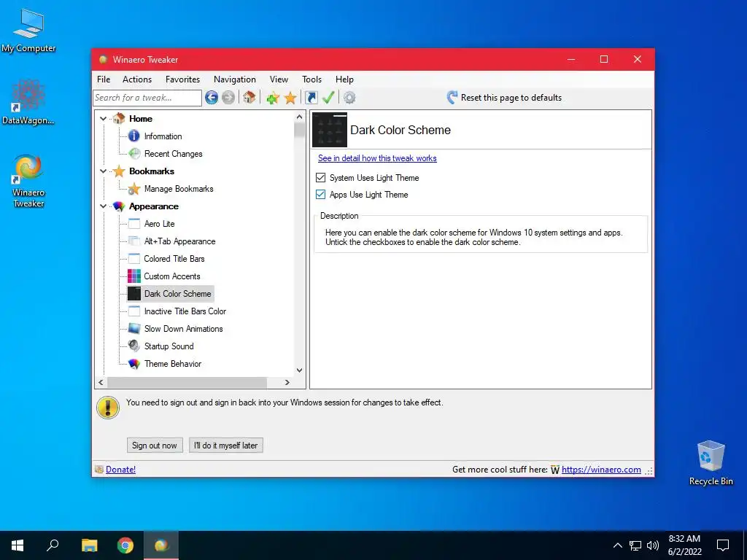Click I'll do it myself later

click(226, 446)
